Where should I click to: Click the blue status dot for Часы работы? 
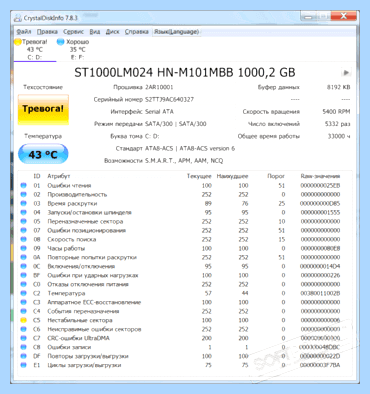(x=23, y=248)
